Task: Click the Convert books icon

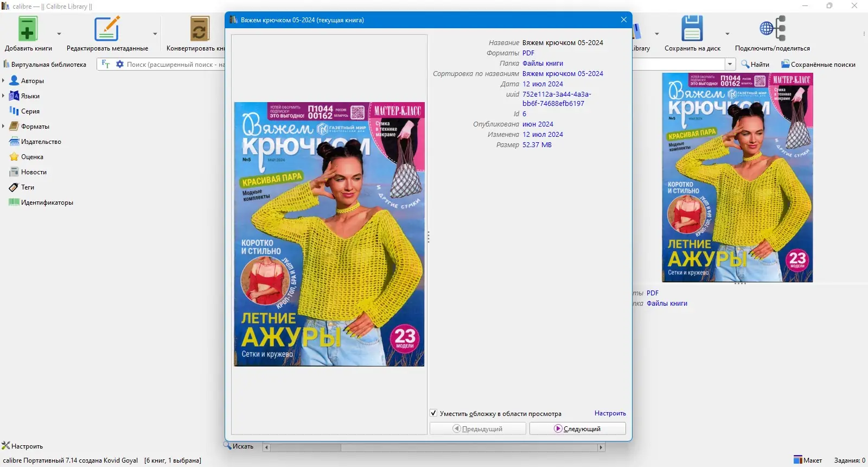Action: [200, 29]
